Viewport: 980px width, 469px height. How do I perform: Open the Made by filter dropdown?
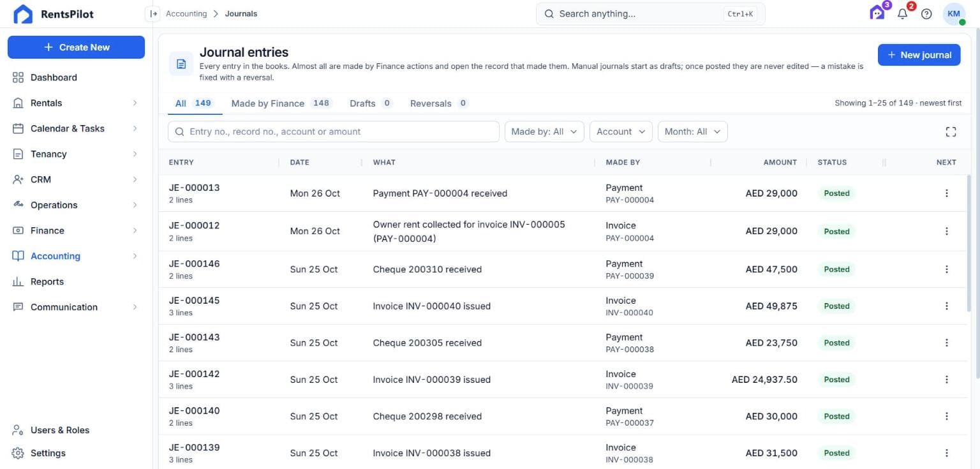click(544, 131)
